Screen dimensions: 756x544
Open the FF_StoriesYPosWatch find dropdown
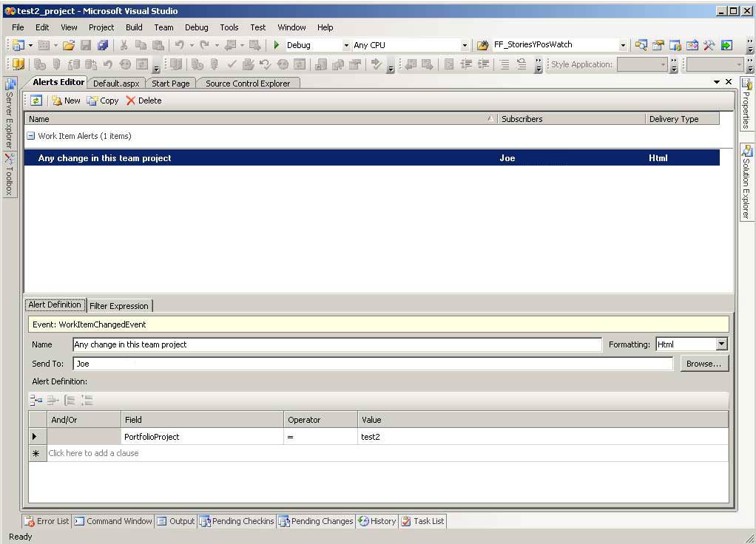[622, 45]
